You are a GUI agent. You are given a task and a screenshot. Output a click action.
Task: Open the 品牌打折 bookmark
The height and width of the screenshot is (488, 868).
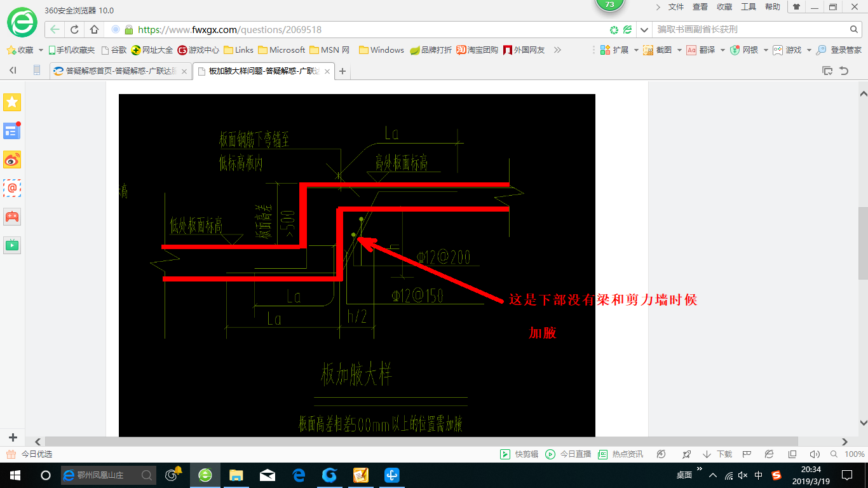pos(431,50)
